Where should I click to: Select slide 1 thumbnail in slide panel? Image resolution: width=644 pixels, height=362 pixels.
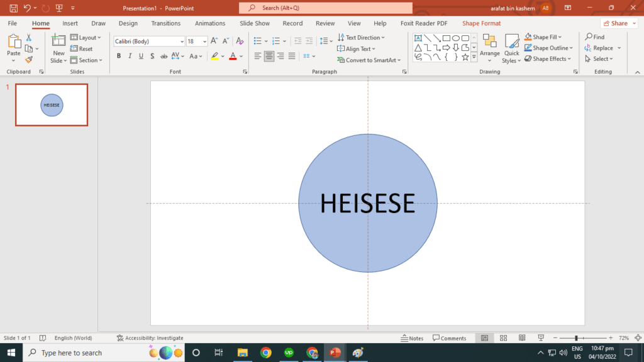pyautogui.click(x=51, y=105)
